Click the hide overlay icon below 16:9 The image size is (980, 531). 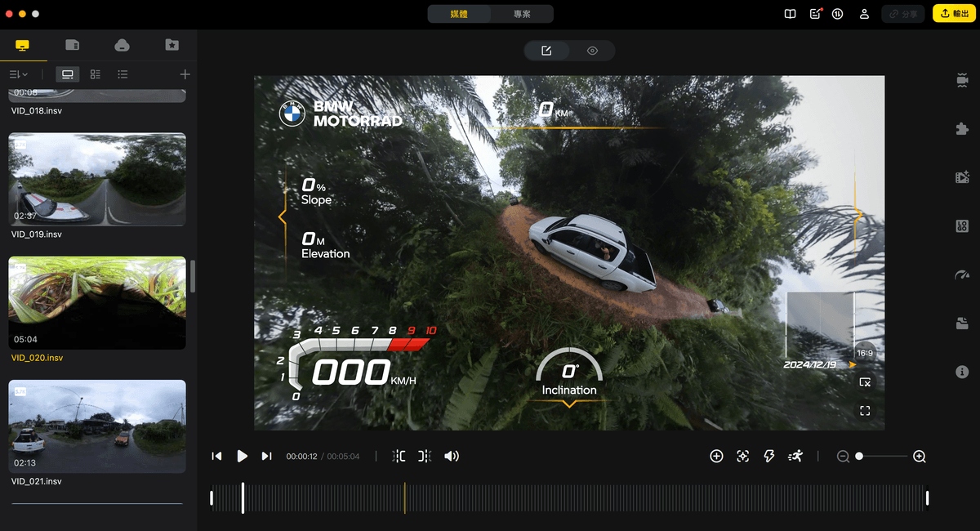[x=865, y=382]
